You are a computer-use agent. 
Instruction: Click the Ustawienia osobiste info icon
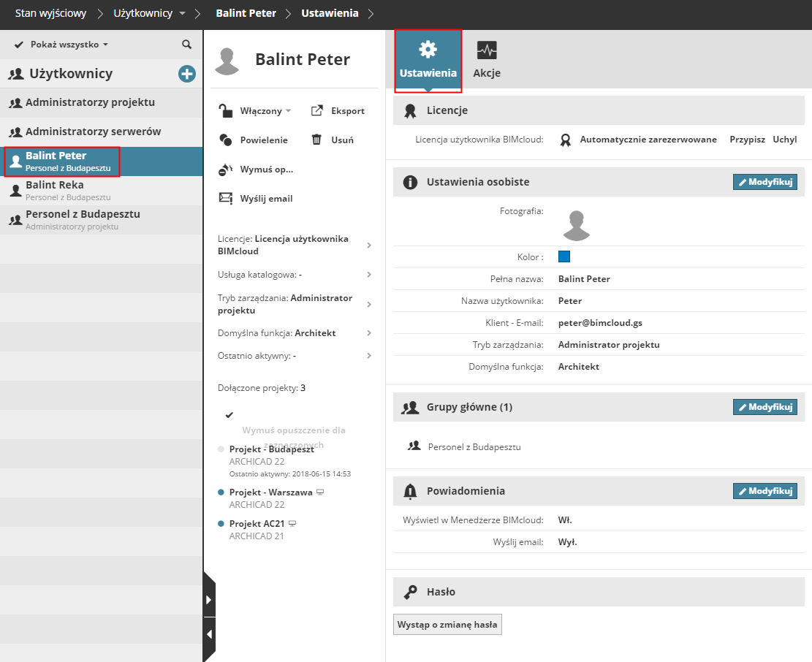click(x=410, y=182)
